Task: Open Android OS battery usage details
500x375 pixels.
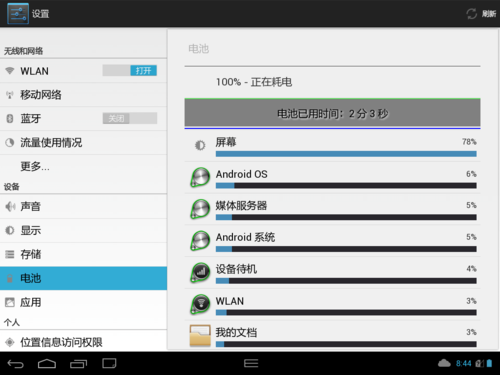Action: pyautogui.click(x=332, y=178)
